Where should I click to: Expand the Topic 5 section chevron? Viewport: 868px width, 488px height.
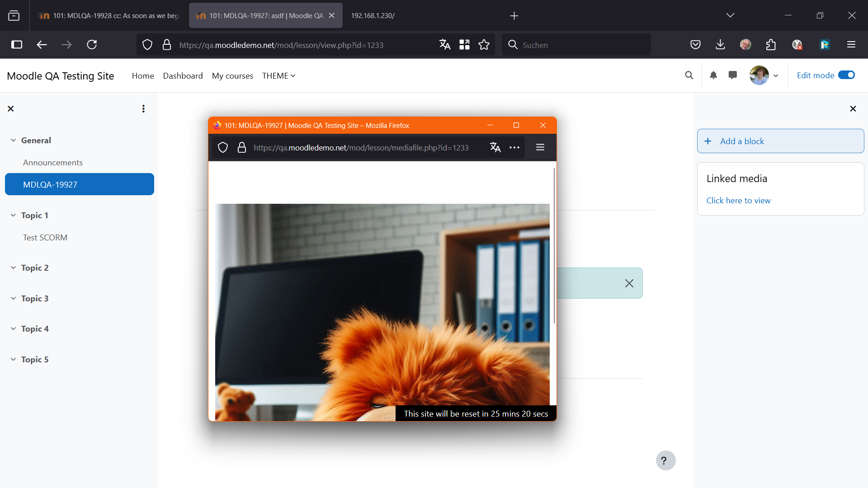(13, 360)
